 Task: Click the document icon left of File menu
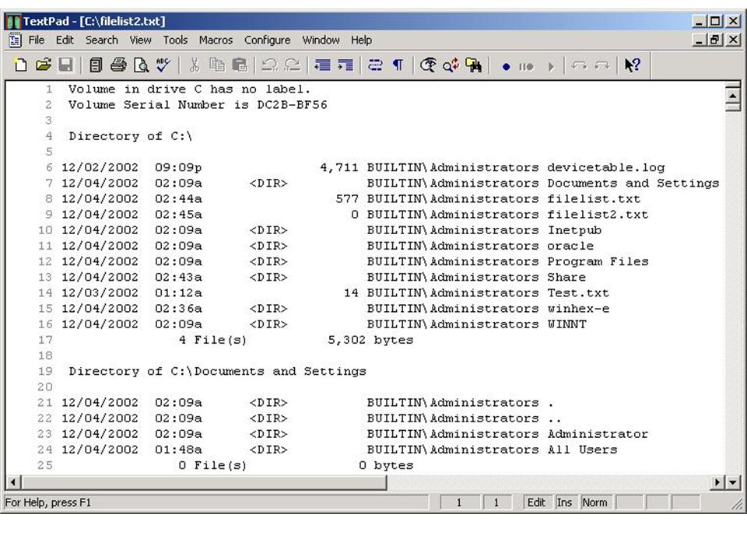pyautogui.click(x=15, y=40)
